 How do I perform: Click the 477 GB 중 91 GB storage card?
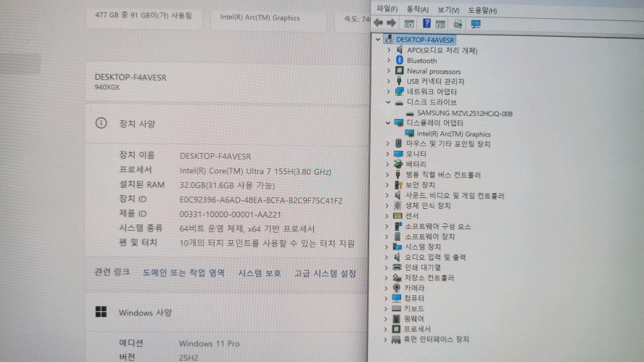coord(144,17)
